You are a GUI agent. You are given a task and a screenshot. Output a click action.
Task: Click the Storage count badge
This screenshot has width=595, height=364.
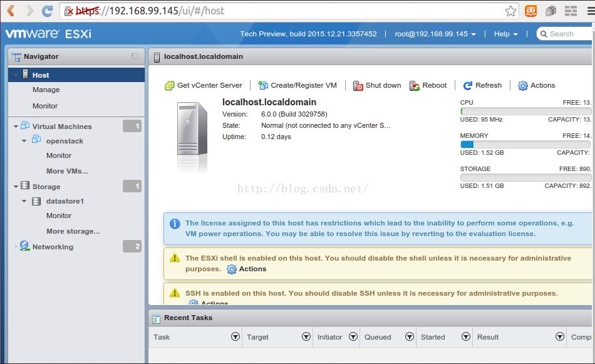132,186
